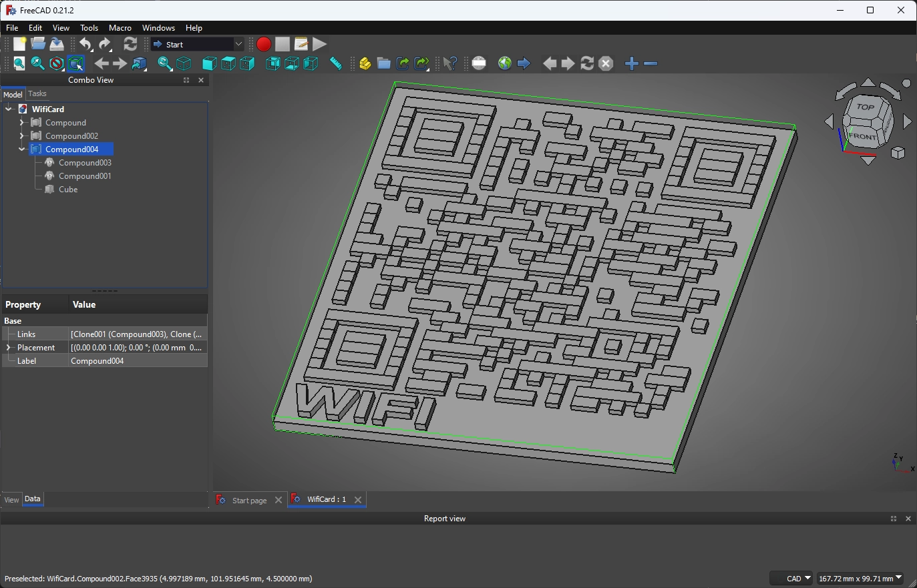The image size is (917, 588).
Task: Close the WifiCard : 1 tab
Action: tap(358, 499)
